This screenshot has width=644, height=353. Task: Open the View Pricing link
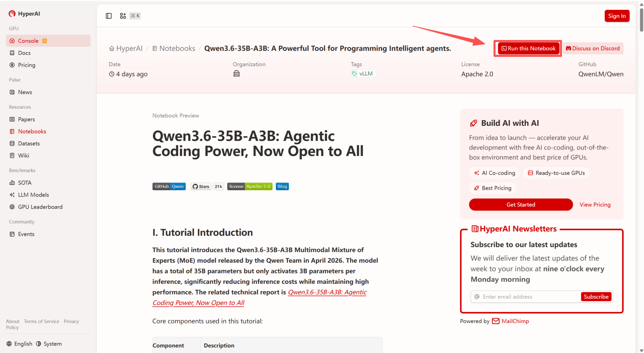595,204
